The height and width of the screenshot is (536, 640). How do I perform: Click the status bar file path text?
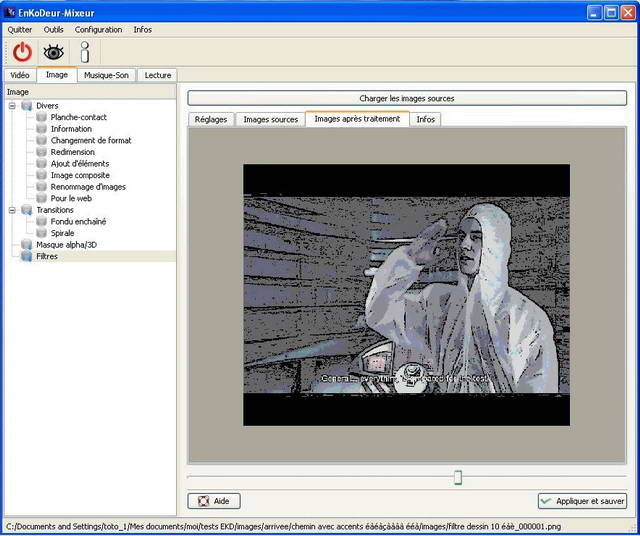coord(283,527)
